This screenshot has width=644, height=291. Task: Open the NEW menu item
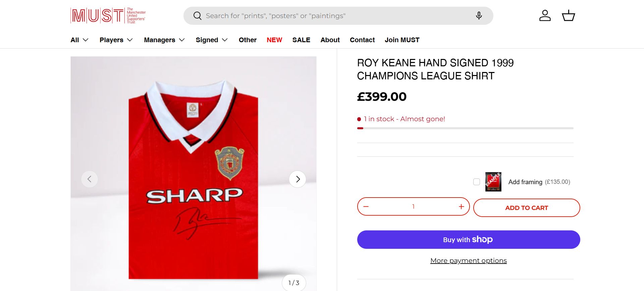coord(274,40)
